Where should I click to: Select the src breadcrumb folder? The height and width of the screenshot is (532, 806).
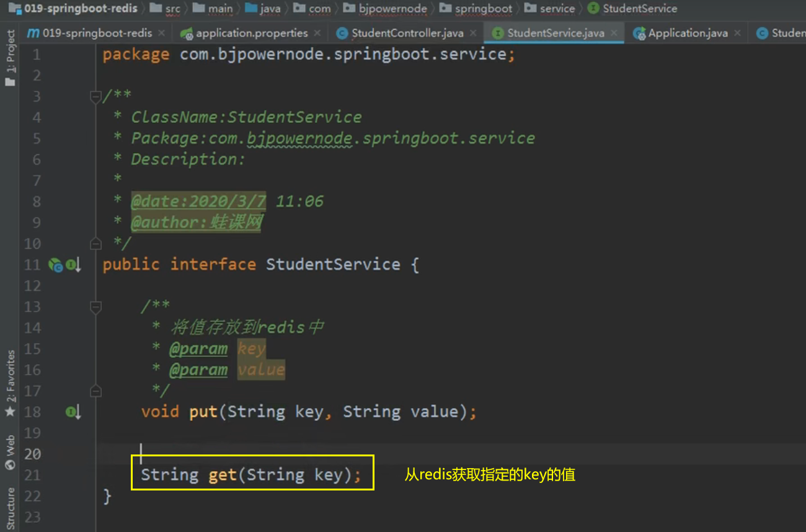coord(166,8)
